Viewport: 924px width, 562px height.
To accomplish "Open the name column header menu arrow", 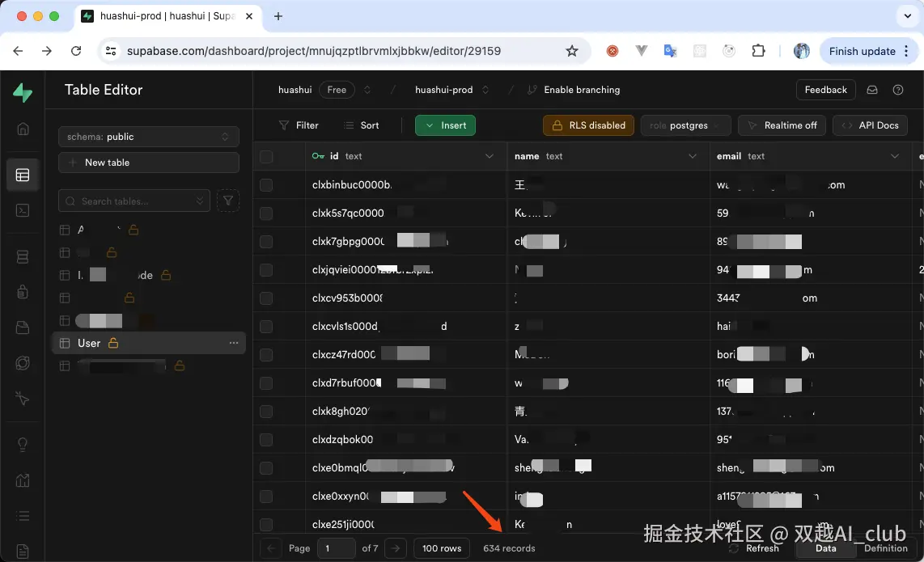I will pyautogui.click(x=693, y=156).
